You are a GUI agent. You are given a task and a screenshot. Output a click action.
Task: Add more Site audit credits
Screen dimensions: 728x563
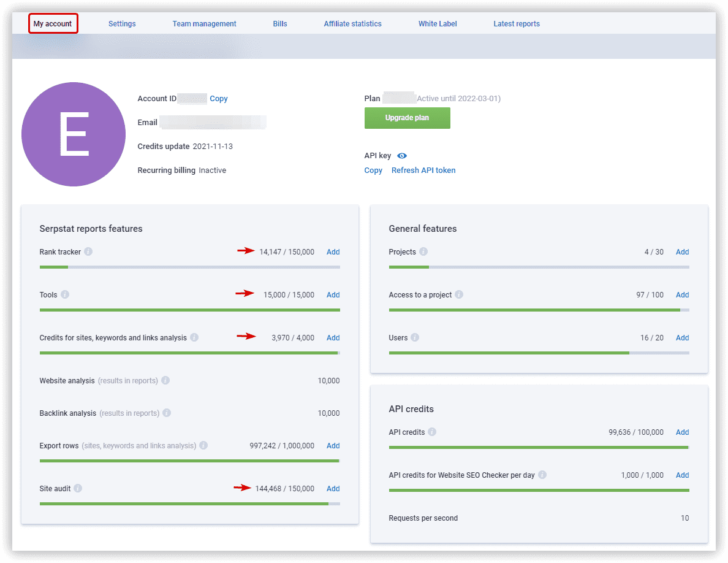pyautogui.click(x=333, y=489)
